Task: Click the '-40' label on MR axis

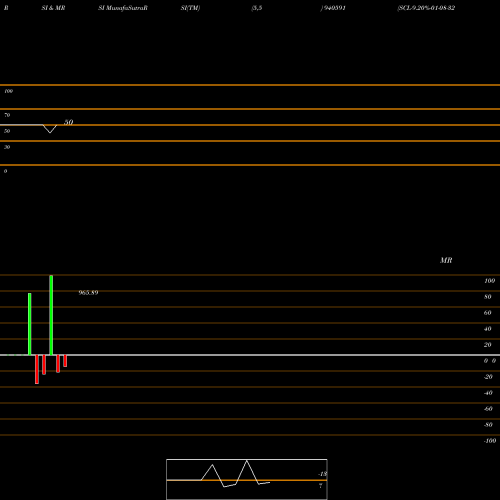Action: pos(488,393)
